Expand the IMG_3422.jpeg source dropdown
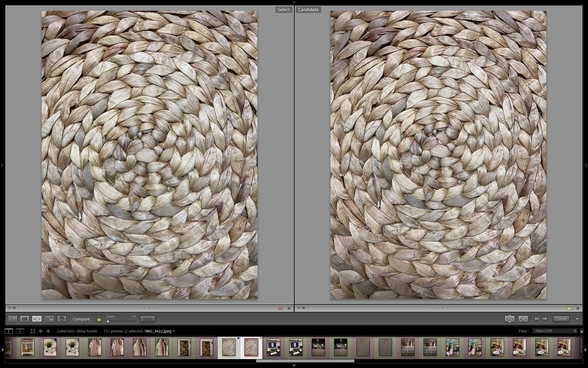 (x=174, y=331)
